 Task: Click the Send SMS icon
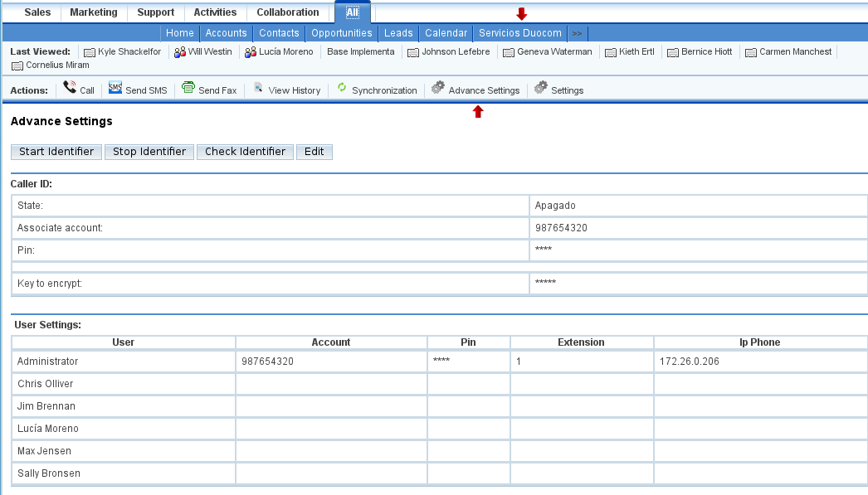pos(115,88)
